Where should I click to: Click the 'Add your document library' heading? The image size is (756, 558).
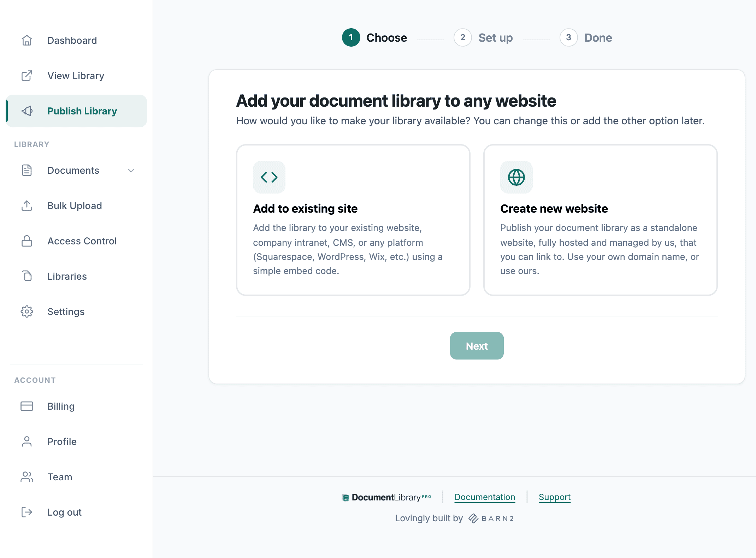396,101
